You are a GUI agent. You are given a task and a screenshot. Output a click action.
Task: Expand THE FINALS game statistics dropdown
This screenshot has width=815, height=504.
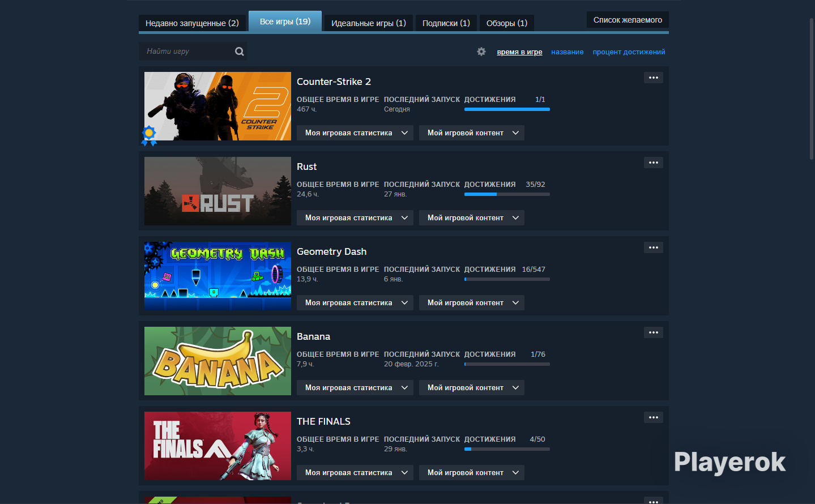point(355,473)
